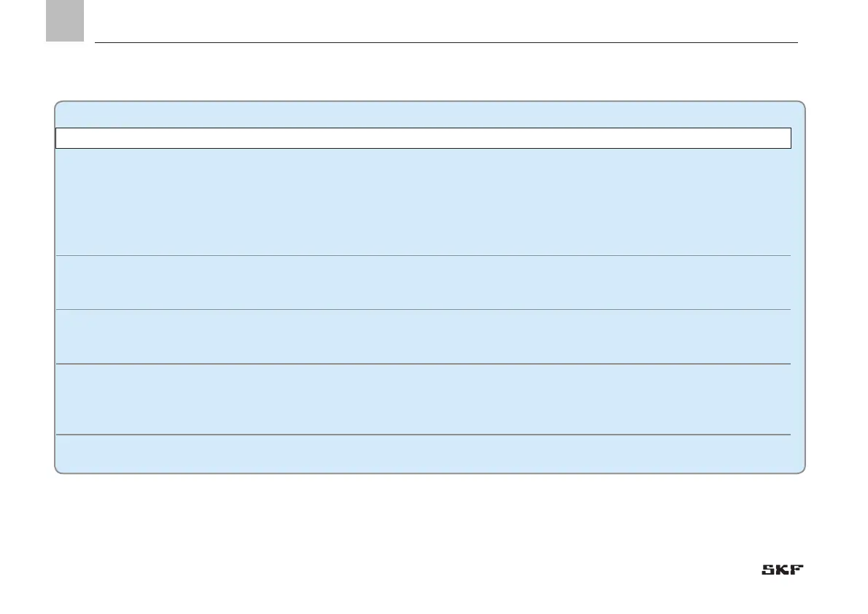This screenshot has height=614, width=868.
Task: Click the separator between third and fourth rows
Action: tap(424, 364)
